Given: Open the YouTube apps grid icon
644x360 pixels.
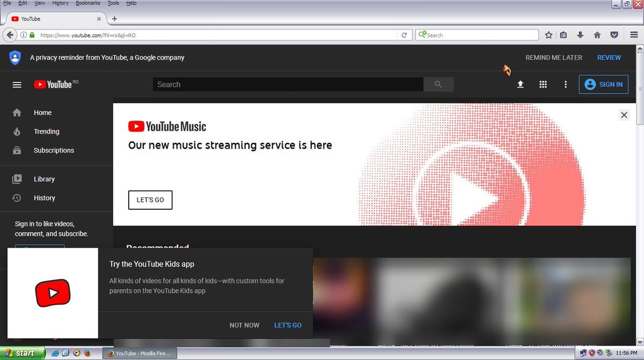Looking at the screenshot, I should tap(543, 84).
